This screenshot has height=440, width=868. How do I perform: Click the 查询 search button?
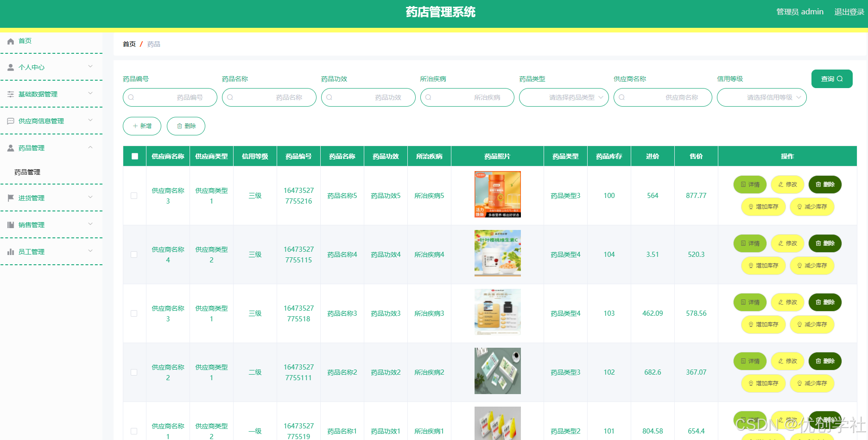click(831, 79)
